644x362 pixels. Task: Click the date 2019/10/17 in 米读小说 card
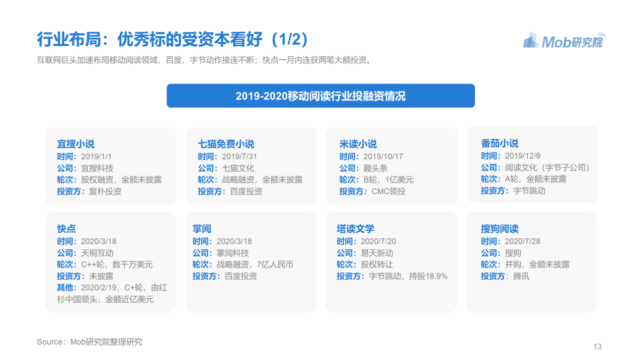point(383,156)
